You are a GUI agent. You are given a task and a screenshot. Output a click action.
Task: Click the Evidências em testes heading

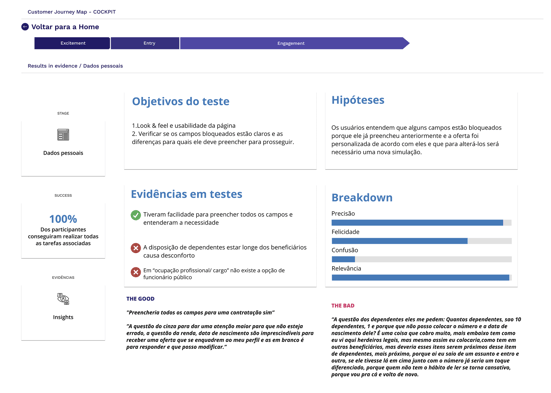tap(187, 194)
